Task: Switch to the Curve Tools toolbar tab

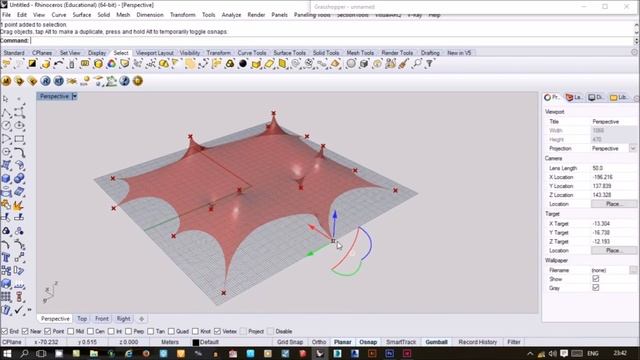Action: coord(252,53)
